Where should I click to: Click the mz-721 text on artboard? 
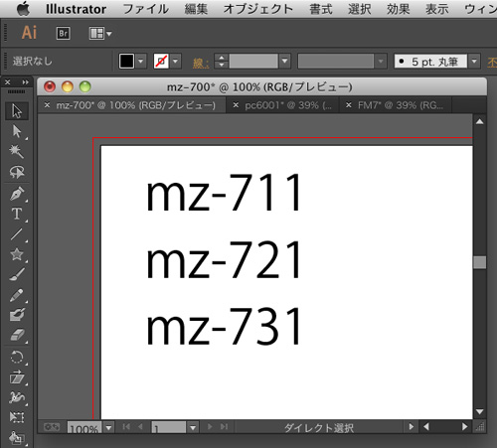click(x=224, y=259)
